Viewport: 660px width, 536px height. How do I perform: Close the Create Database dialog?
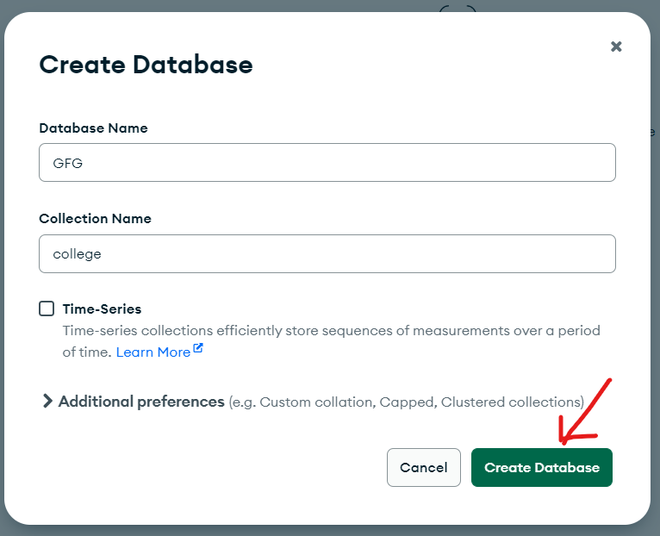(616, 46)
